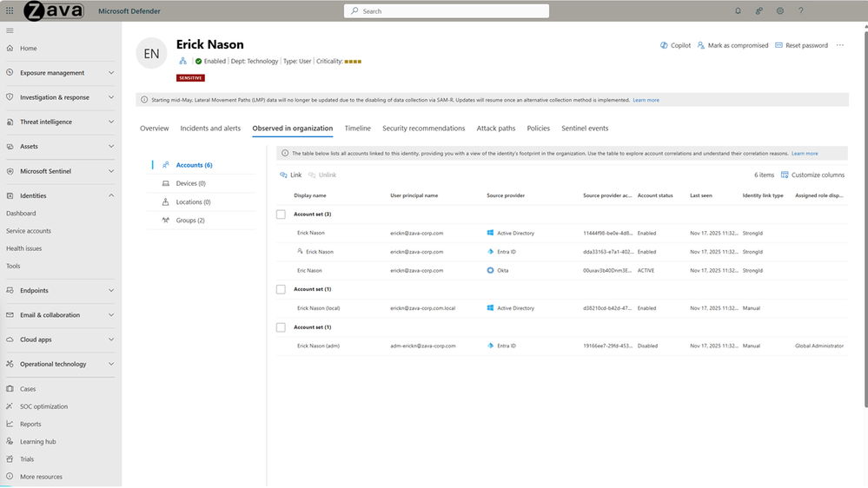868x488 pixels.
Task: Click the Okta row Eric Nason
Action: (x=562, y=271)
